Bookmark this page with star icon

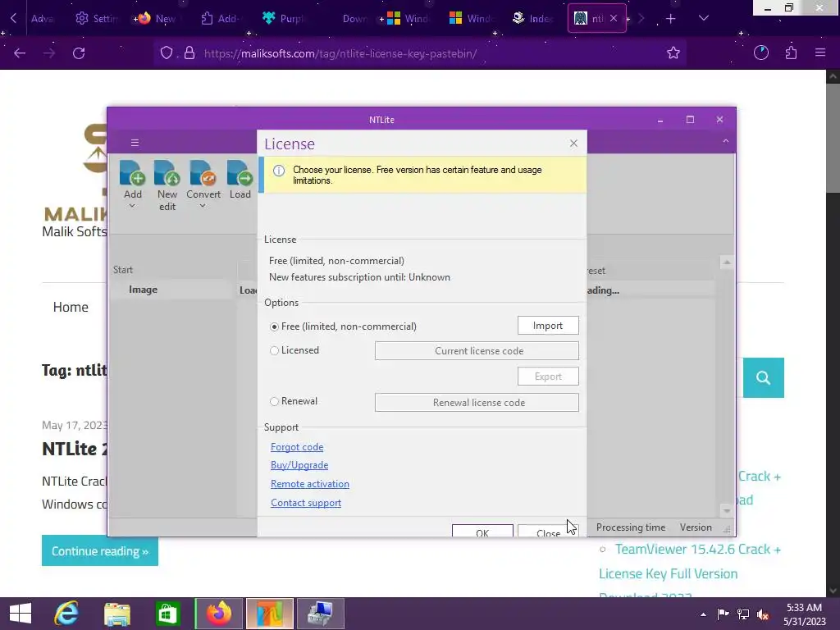(x=673, y=52)
